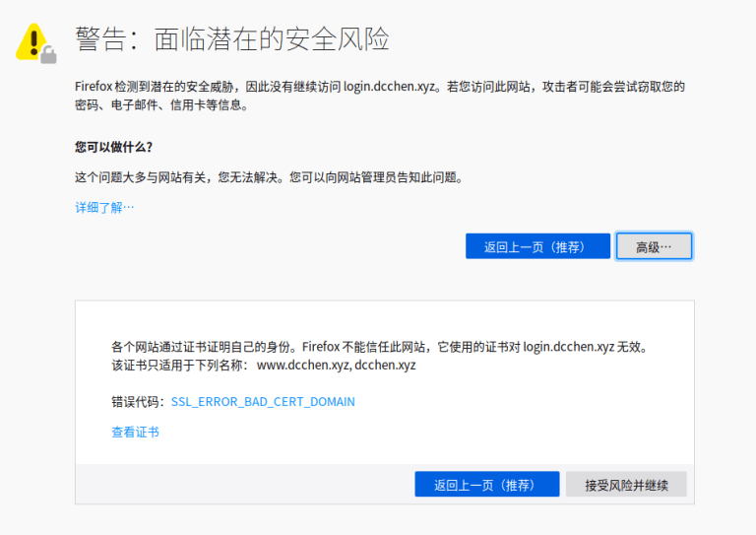Click the sentence beginning 这个问题大多与网站有关
The height and width of the screenshot is (535, 756).
(x=270, y=177)
